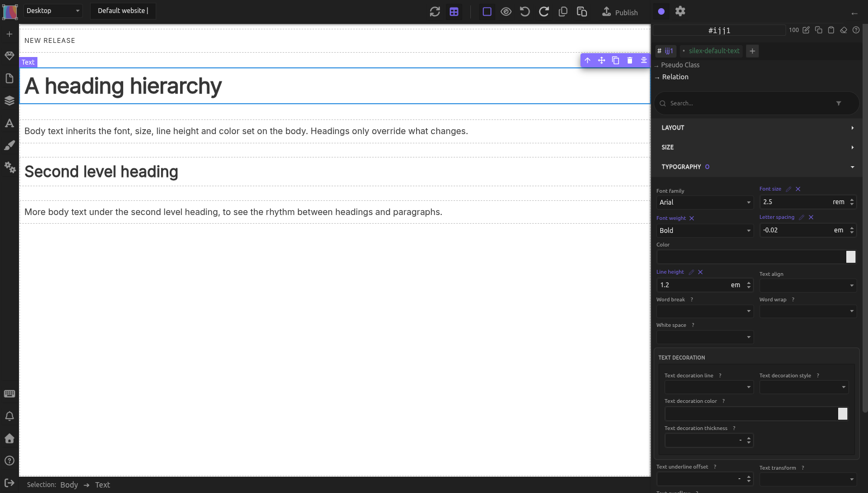868x493 pixels.
Task: Click the move handle on selected Text
Action: 602,60
